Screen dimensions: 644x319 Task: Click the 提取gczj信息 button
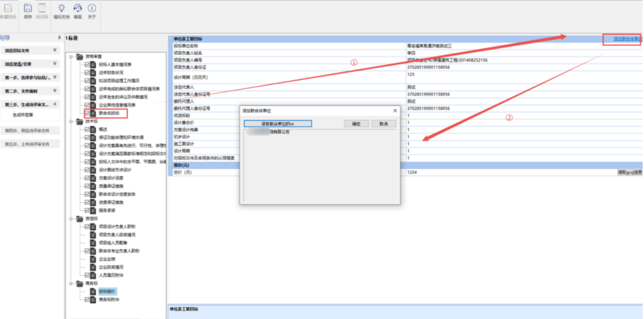point(630,172)
